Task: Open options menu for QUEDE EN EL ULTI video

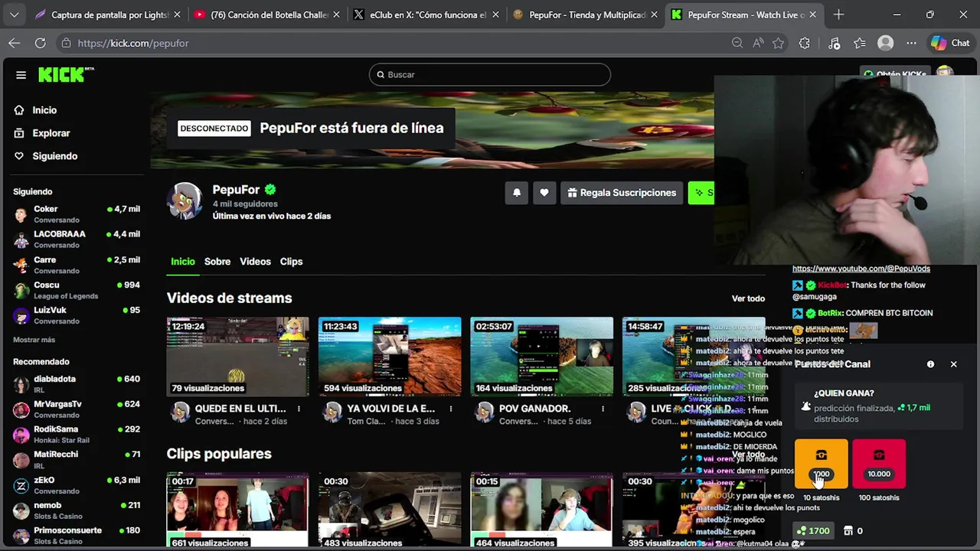Action: coord(299,409)
